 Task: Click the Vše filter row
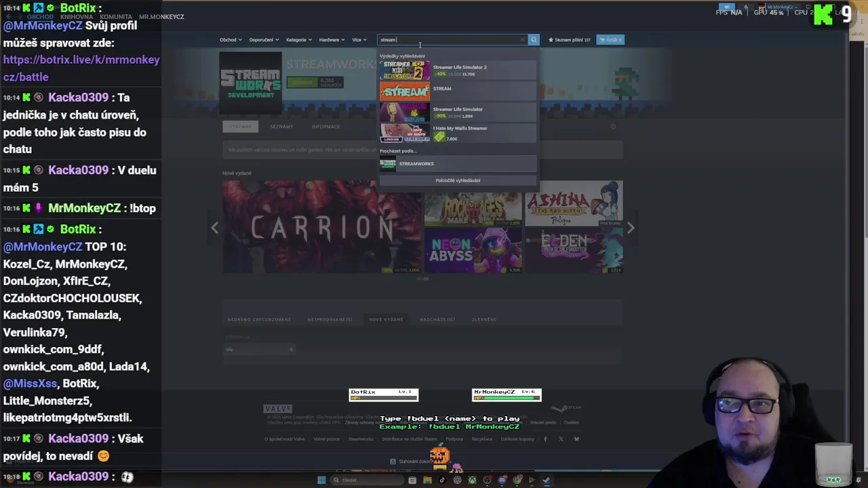[x=259, y=350]
